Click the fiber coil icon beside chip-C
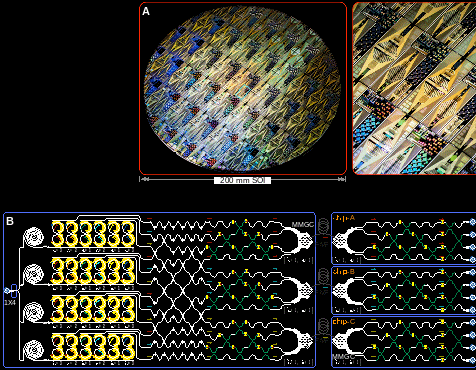Viewport: 476px width, 370px height. (x=323, y=326)
